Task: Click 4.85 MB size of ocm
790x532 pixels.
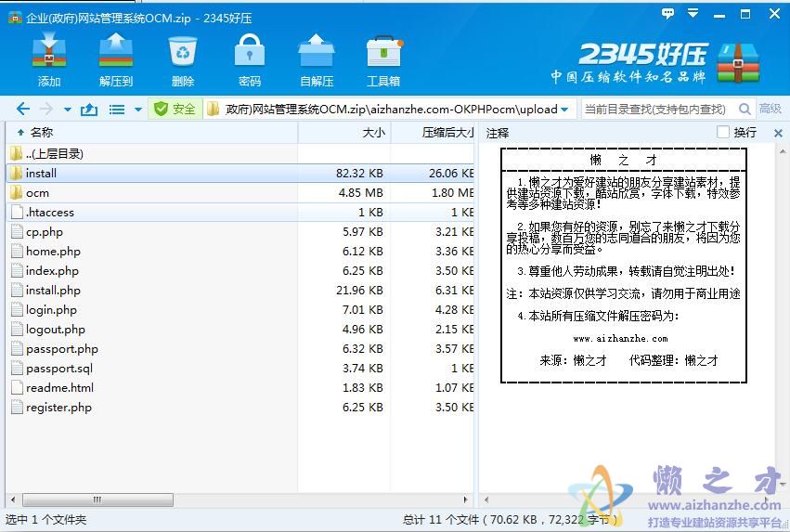Action: (x=361, y=192)
